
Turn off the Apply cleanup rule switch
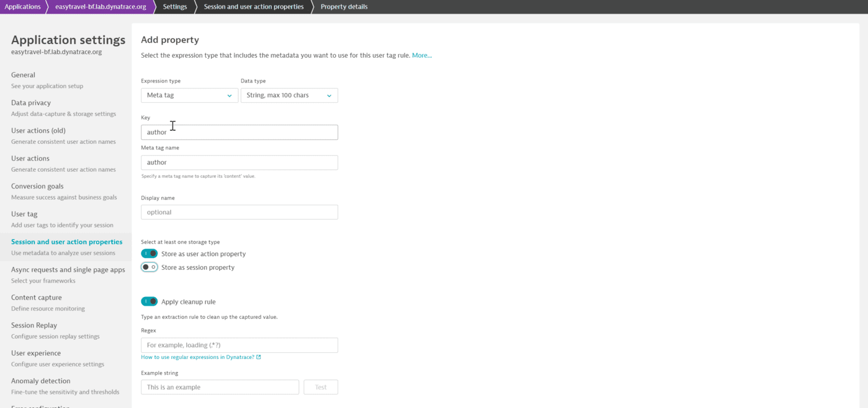[149, 301]
